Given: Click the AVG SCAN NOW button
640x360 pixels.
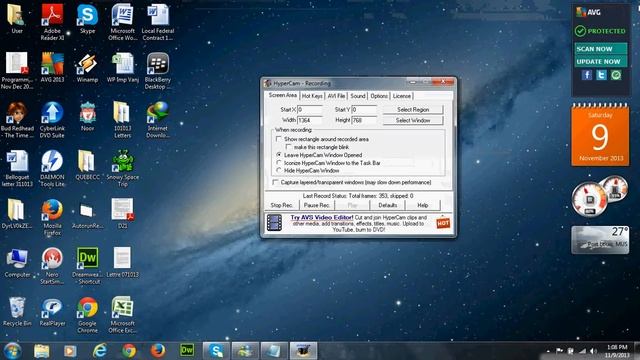Looking at the screenshot, I should [600, 49].
